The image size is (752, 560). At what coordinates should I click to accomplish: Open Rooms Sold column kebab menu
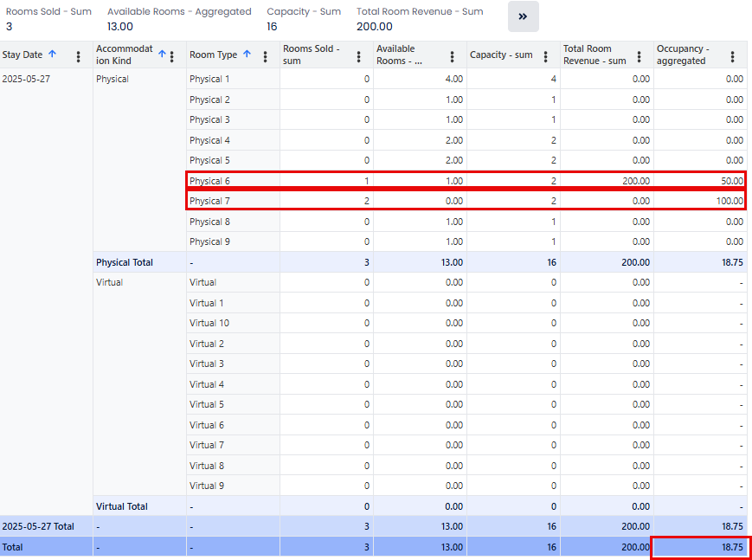click(359, 56)
